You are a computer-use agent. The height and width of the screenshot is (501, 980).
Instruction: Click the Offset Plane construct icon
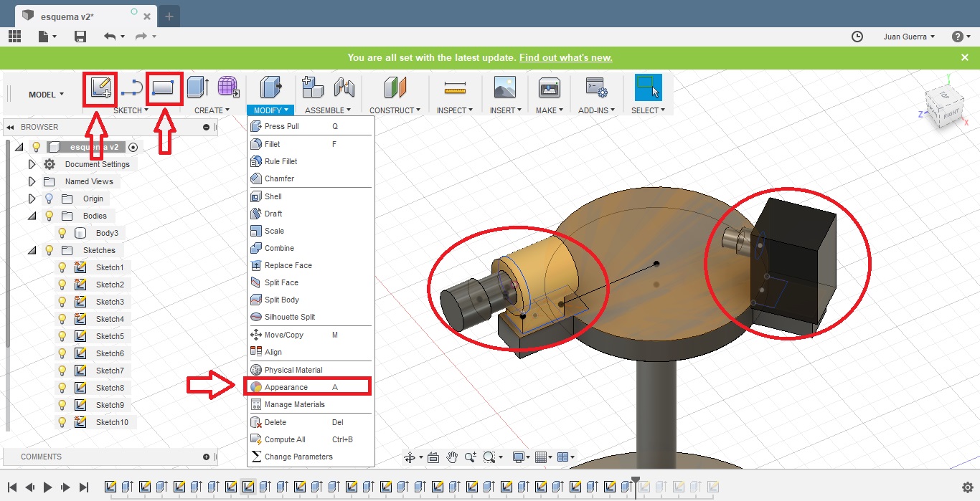395,87
